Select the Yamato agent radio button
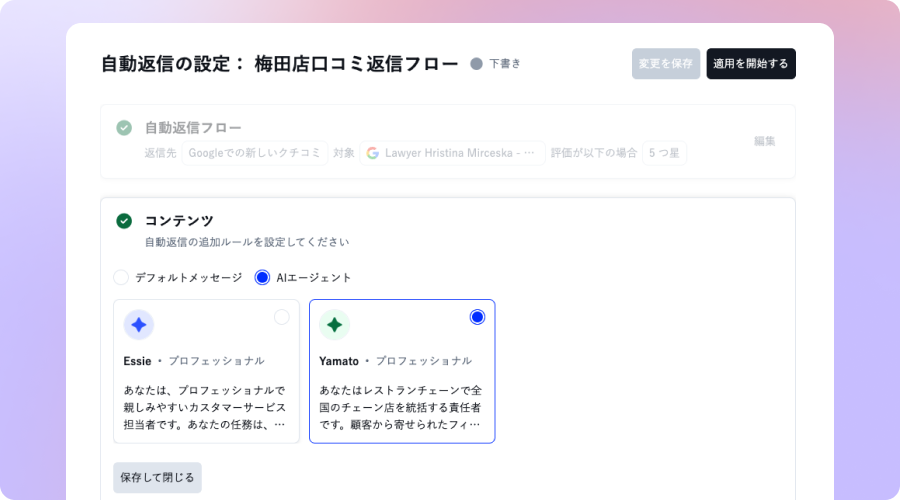The height and width of the screenshot is (500, 900). pos(477,317)
